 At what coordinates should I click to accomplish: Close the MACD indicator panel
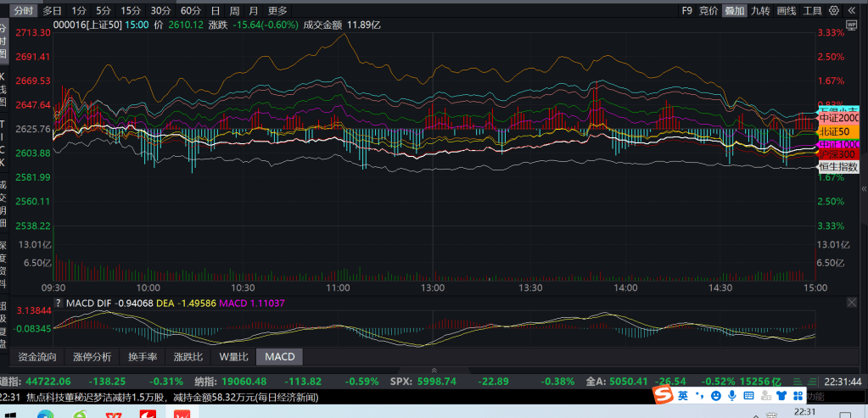point(852,302)
